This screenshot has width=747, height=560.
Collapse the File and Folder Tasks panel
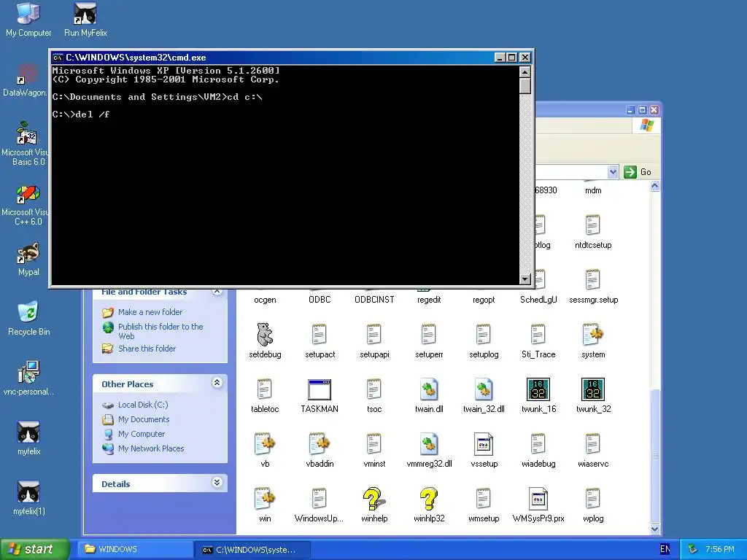tap(217, 291)
